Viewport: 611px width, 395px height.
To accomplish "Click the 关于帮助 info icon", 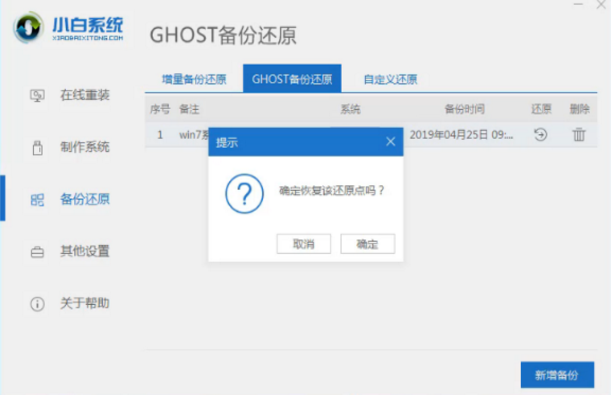I will pos(37,304).
